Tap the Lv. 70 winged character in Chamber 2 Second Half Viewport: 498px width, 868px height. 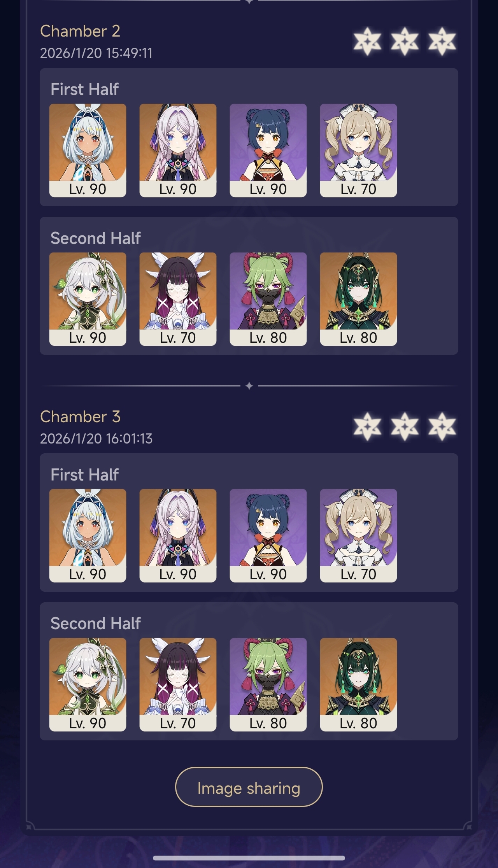point(178,299)
